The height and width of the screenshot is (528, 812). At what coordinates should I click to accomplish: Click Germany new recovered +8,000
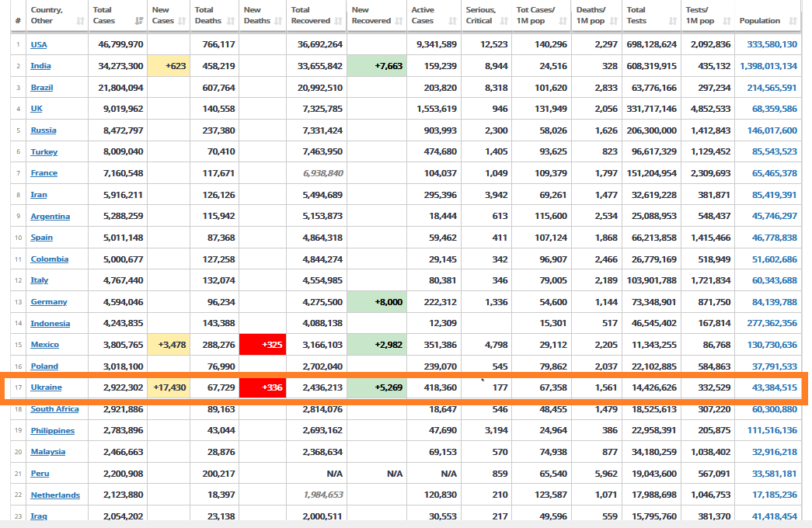377,302
